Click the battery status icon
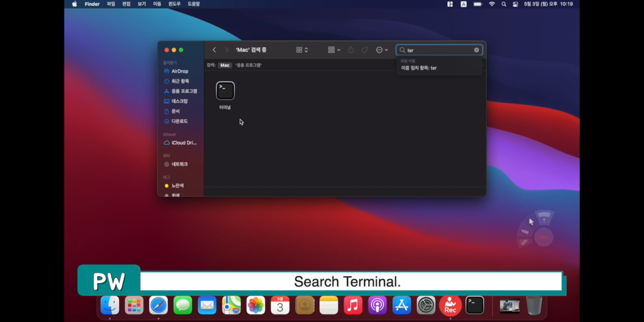 point(478,4)
